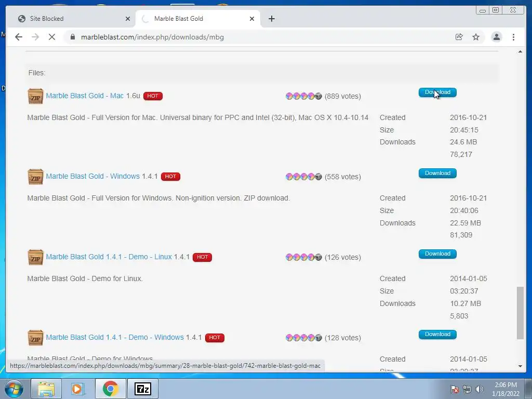This screenshot has height=399, width=532.
Task: Download the Windows demo file
Action: [x=437, y=334]
